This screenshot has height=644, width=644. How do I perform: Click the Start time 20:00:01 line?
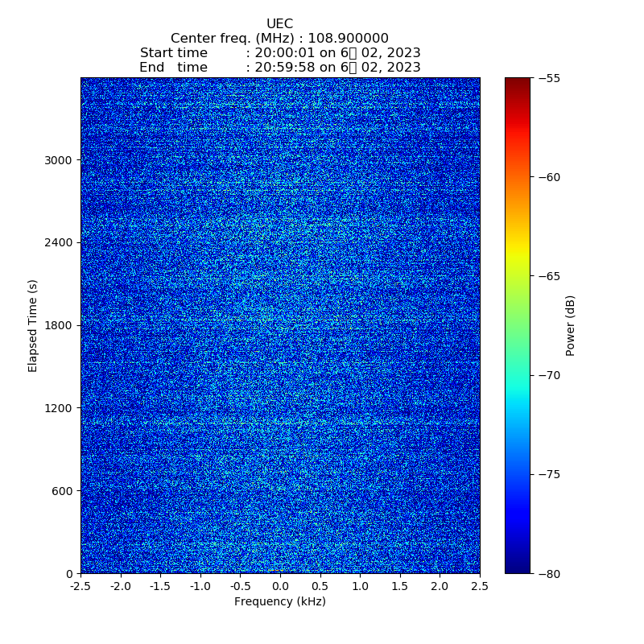point(280,53)
